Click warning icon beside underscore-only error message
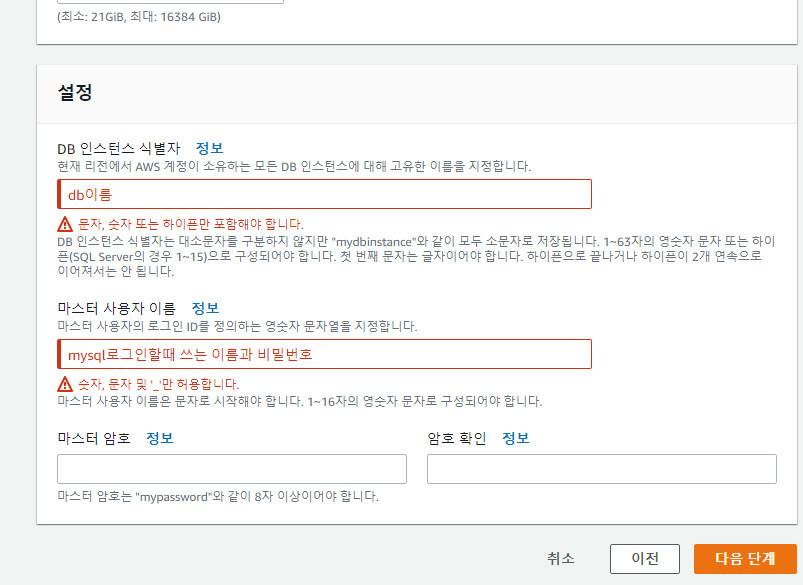The height and width of the screenshot is (585, 803). coord(65,384)
